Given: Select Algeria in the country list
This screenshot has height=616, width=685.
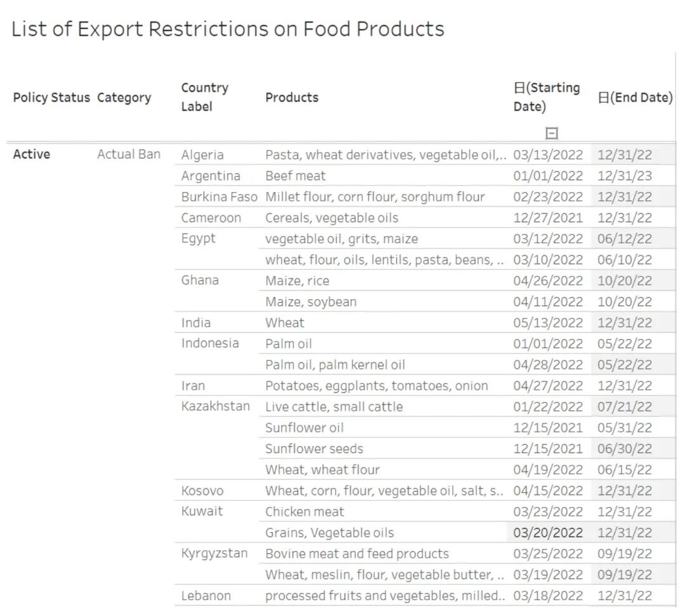Looking at the screenshot, I should point(202,155).
